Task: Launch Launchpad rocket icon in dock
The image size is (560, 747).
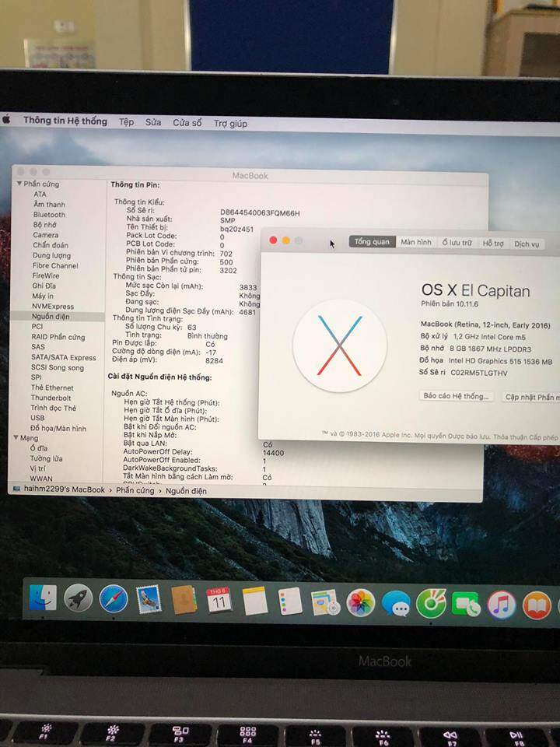Action: 79,598
